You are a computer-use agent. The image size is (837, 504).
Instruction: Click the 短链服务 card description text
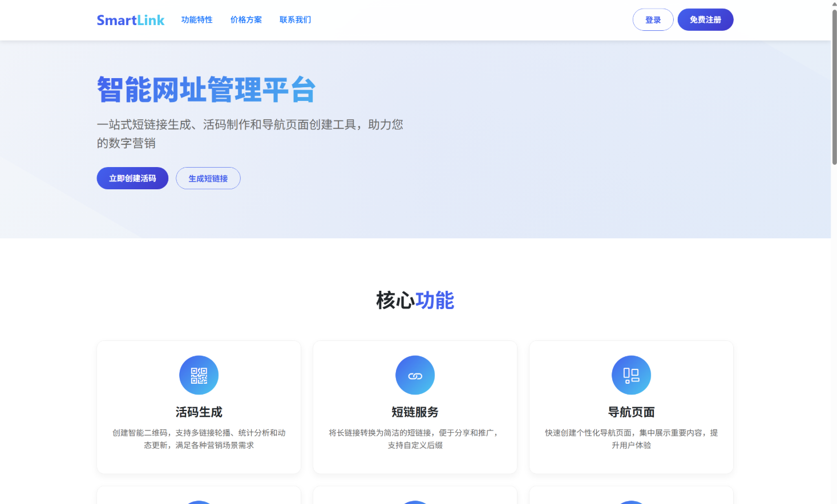click(415, 439)
